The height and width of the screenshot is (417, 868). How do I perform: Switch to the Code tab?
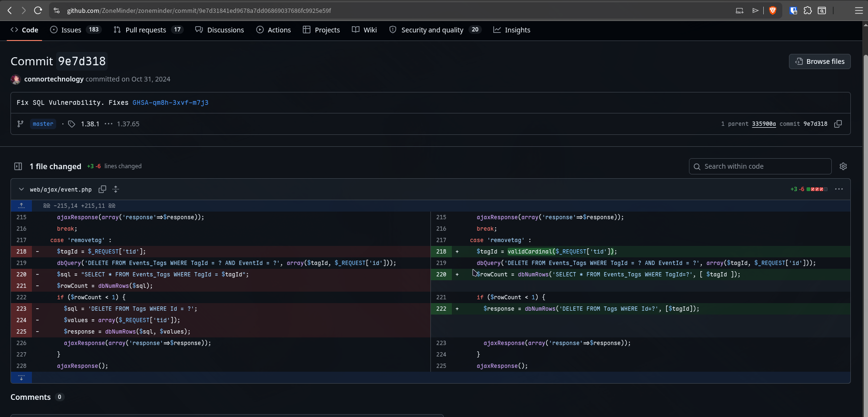(x=24, y=30)
